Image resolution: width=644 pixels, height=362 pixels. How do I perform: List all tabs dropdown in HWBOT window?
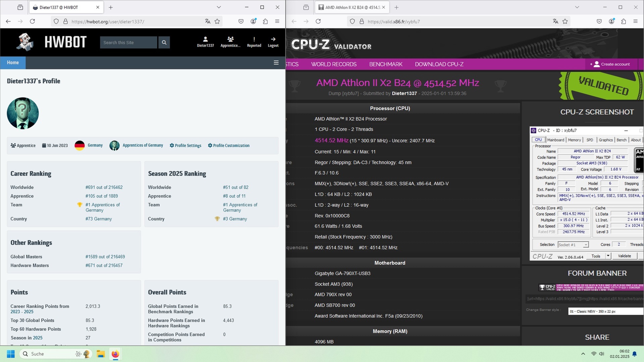pyautogui.click(x=219, y=7)
